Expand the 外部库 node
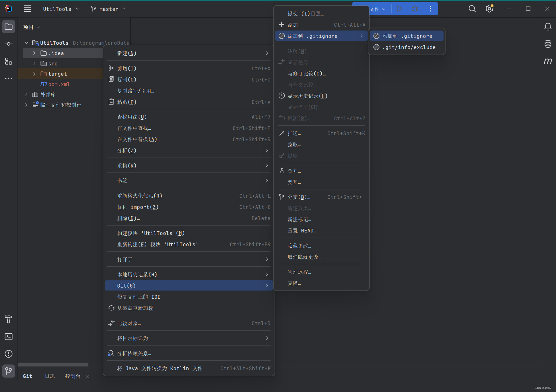 (x=26, y=94)
